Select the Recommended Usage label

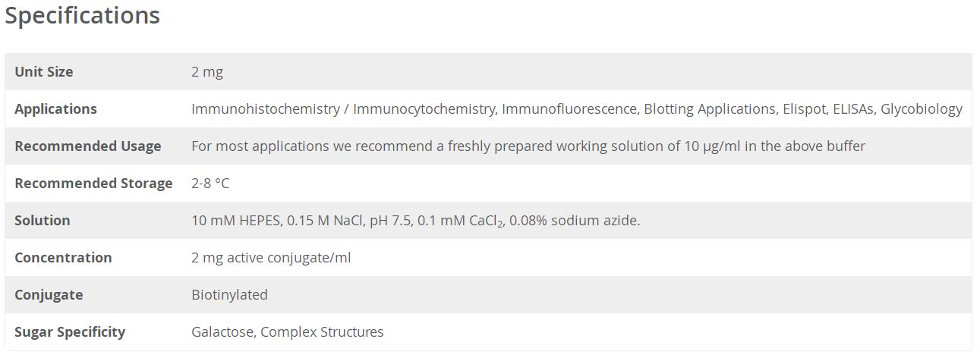pyautogui.click(x=88, y=146)
